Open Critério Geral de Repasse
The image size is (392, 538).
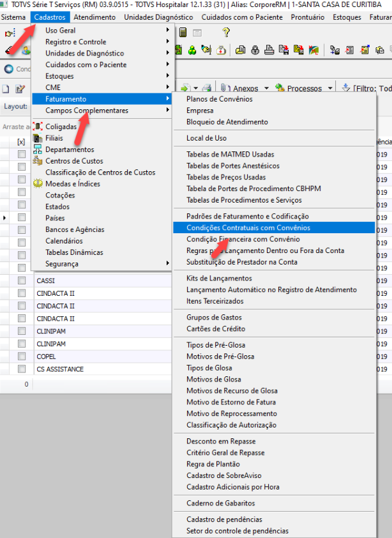click(x=274, y=452)
